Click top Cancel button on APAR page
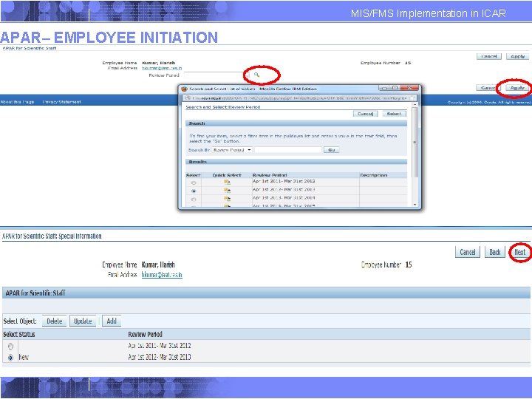The width and height of the screenshot is (532, 399). point(489,56)
